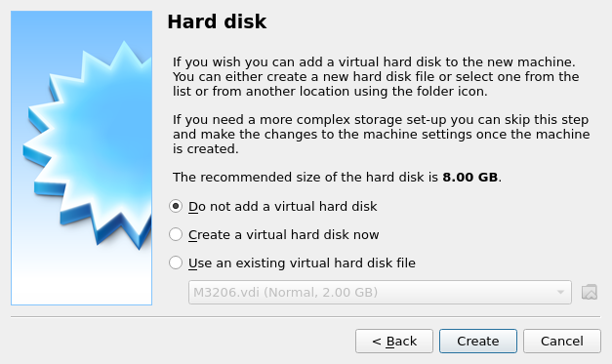Open the M3206.vdi disk selection combo box

point(380,292)
